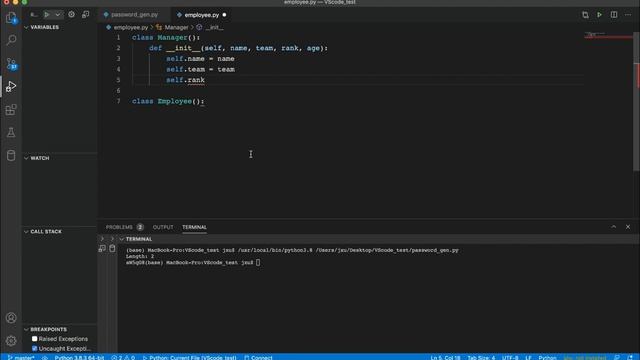
Task: Open the notifications bell in status bar
Action: [x=630, y=358]
